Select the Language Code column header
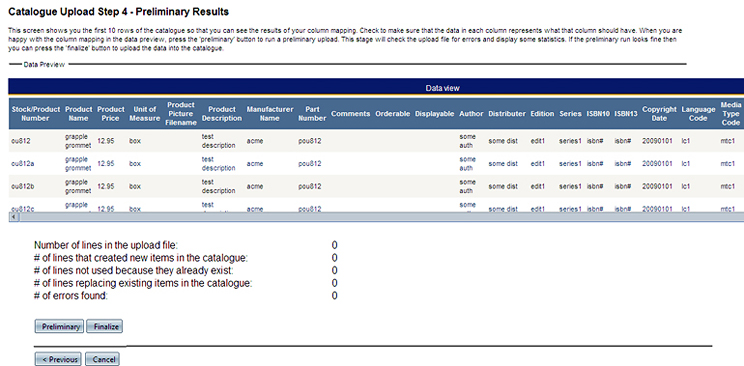Screen dimensions: 744x366 tap(698, 114)
